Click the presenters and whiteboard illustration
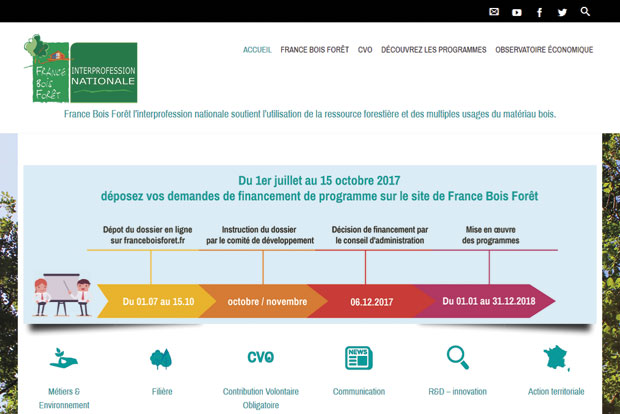 tap(63, 295)
